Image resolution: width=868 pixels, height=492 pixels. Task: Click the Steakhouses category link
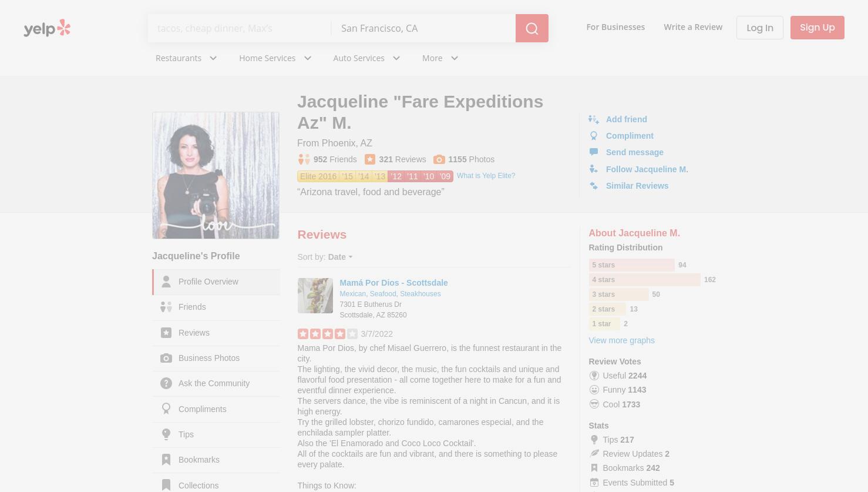420,294
